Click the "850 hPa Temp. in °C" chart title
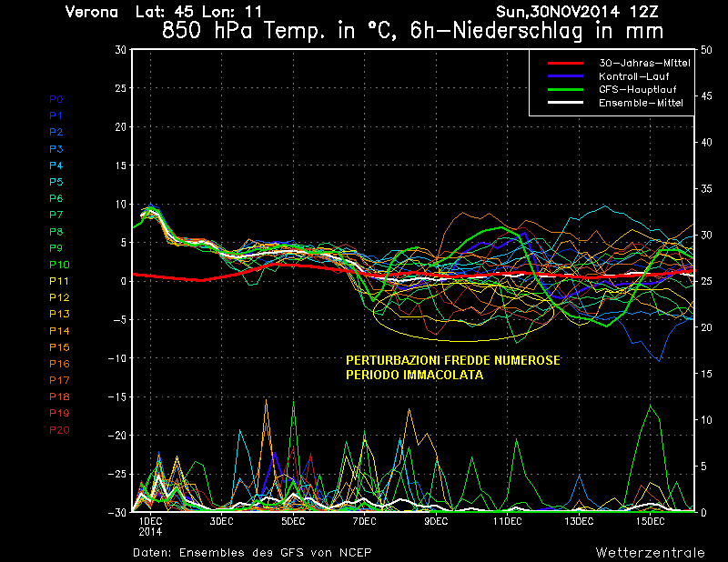Image resolution: width=728 pixels, height=562 pixels. 279,31
